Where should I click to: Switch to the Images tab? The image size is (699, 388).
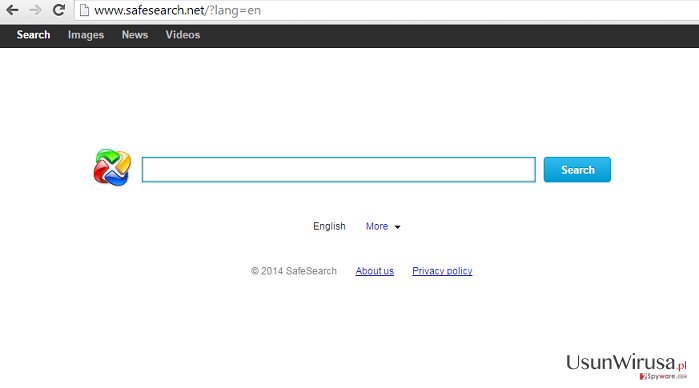tap(86, 35)
